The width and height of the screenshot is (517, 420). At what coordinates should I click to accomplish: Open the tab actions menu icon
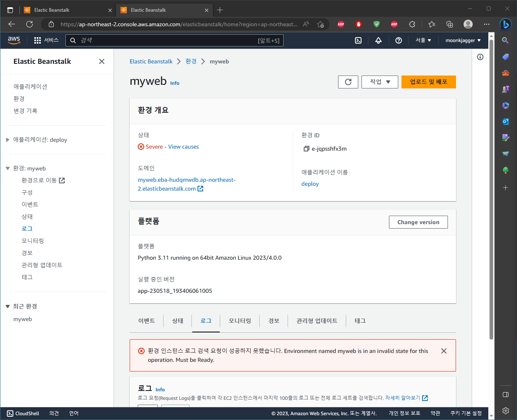pos(10,10)
